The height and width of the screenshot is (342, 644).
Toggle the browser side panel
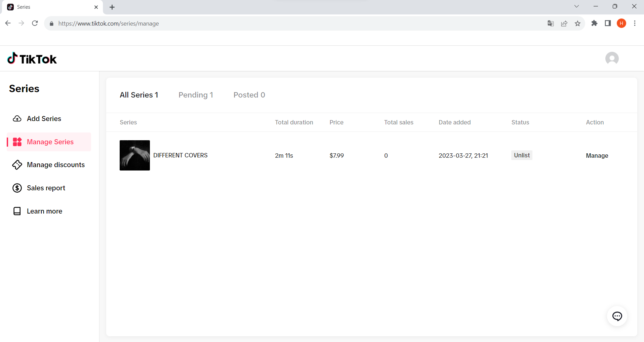coord(608,23)
